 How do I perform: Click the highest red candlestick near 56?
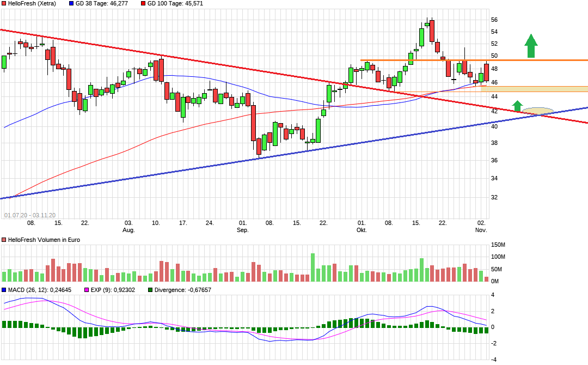click(432, 31)
